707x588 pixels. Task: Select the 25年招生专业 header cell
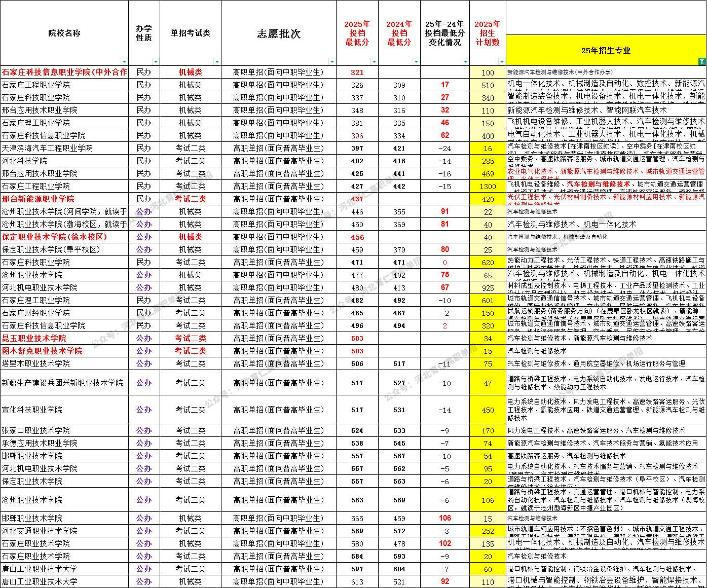tap(606, 50)
